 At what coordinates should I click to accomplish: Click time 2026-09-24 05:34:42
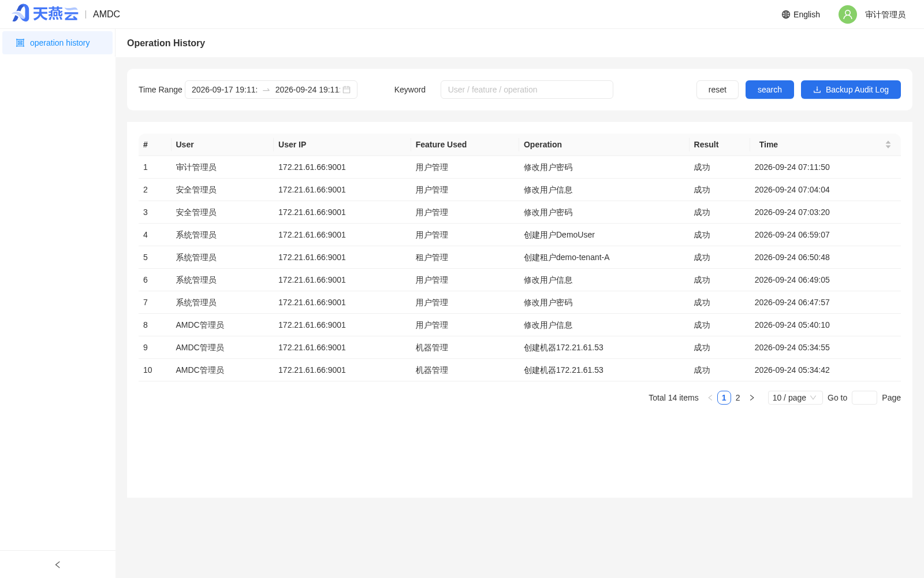click(792, 370)
